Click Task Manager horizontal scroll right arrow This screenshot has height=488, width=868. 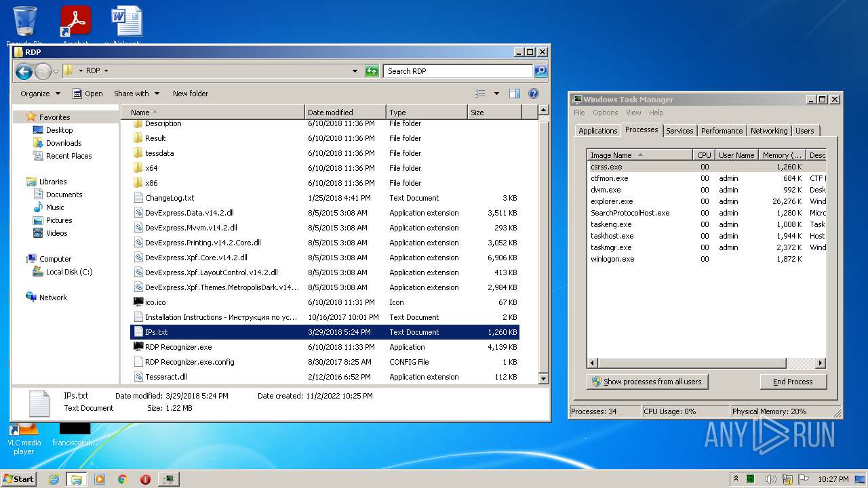click(x=821, y=363)
